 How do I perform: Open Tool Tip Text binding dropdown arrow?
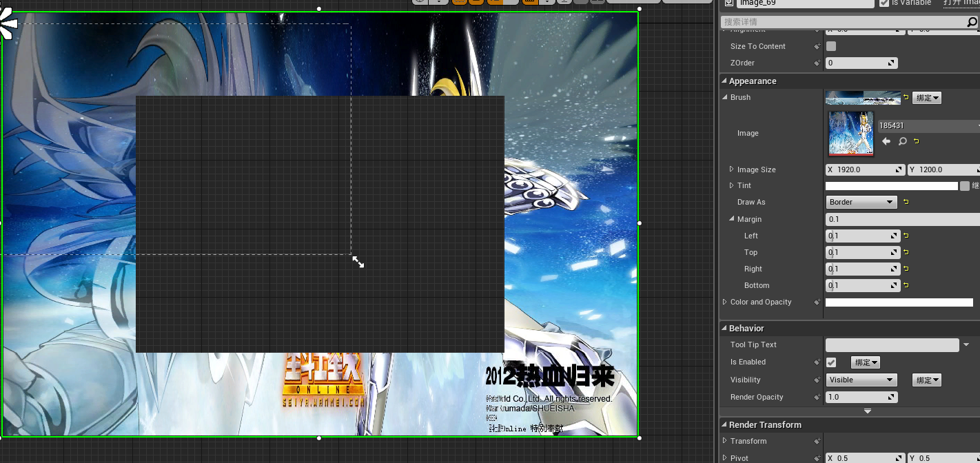click(966, 344)
